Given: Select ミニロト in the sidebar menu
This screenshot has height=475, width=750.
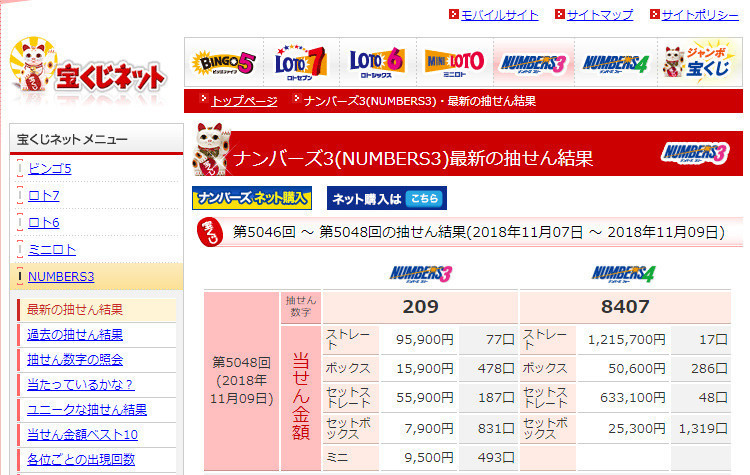Looking at the screenshot, I should tap(52, 249).
